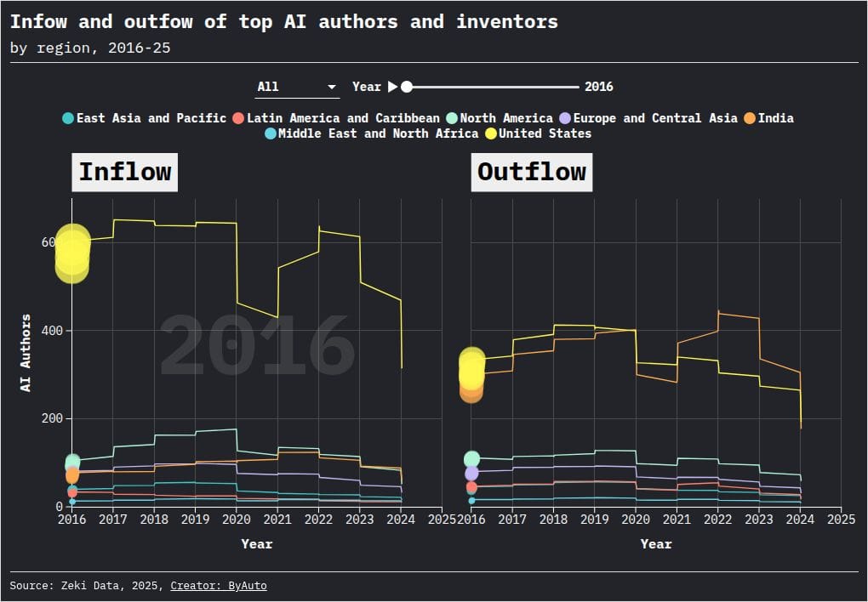Toggle East Asia and Pacific legend swatch
Screen dimensions: 868x602
(x=68, y=118)
